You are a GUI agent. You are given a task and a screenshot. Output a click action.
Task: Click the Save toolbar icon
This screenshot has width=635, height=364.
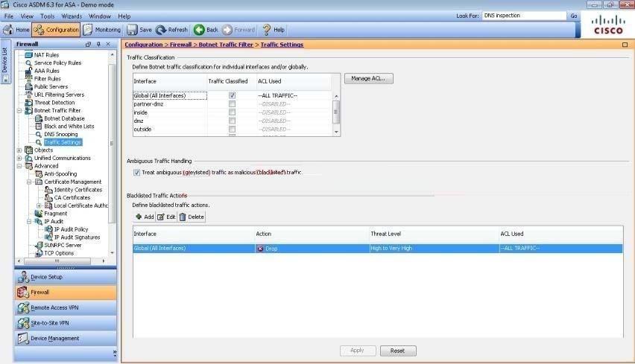coord(139,30)
